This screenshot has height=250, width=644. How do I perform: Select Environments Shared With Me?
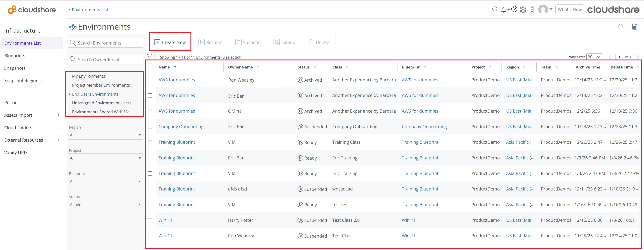pyautogui.click(x=101, y=112)
